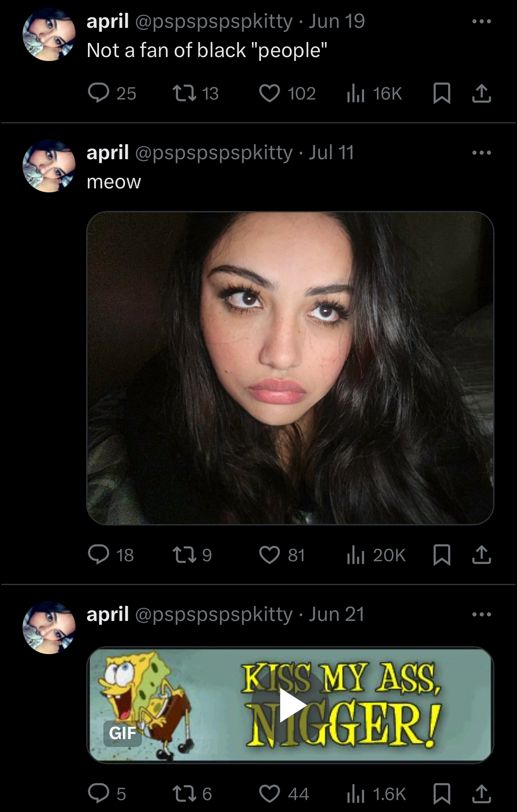This screenshot has width=517, height=812.
Task: Share the "meow" post
Action: click(481, 555)
